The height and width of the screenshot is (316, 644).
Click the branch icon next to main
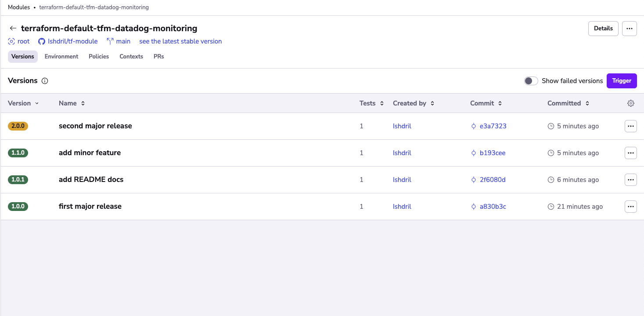[110, 41]
